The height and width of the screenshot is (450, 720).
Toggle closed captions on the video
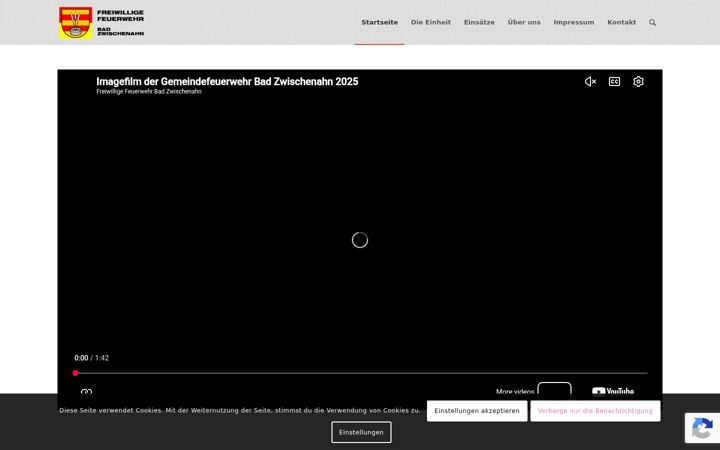pyautogui.click(x=614, y=82)
